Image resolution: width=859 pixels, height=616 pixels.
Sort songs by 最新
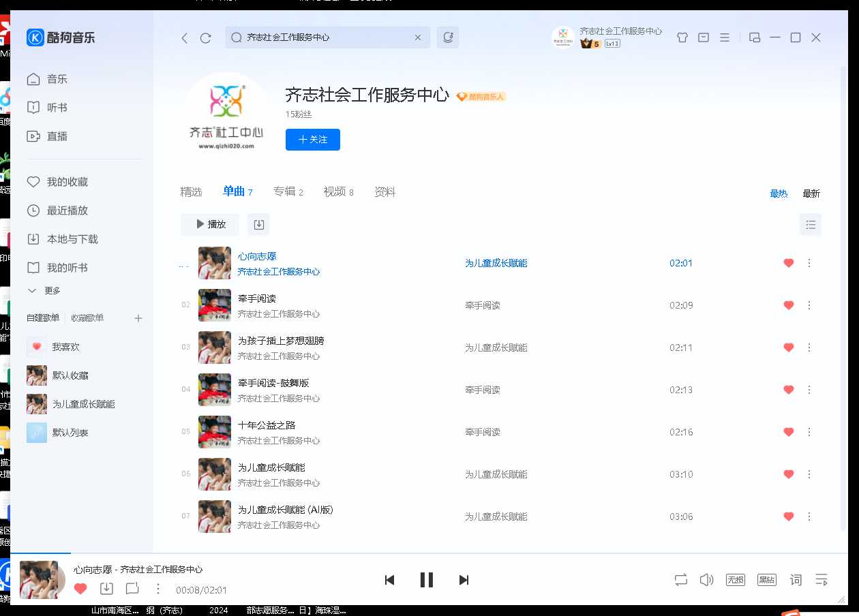click(811, 194)
